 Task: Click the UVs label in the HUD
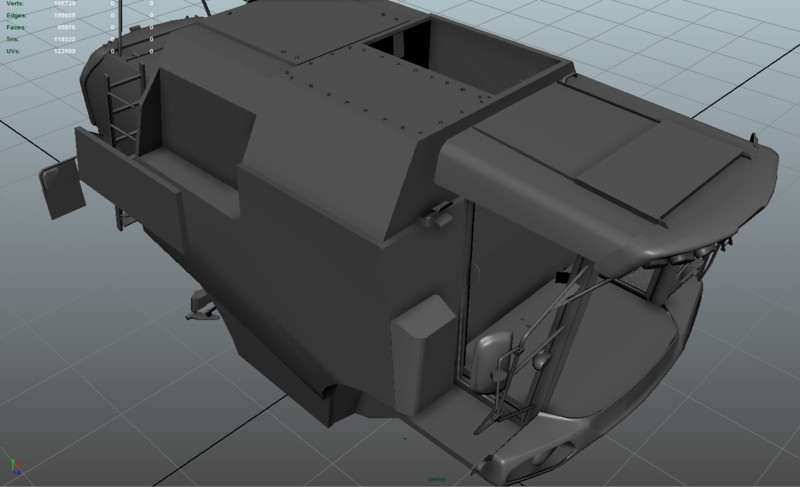pyautogui.click(x=11, y=50)
